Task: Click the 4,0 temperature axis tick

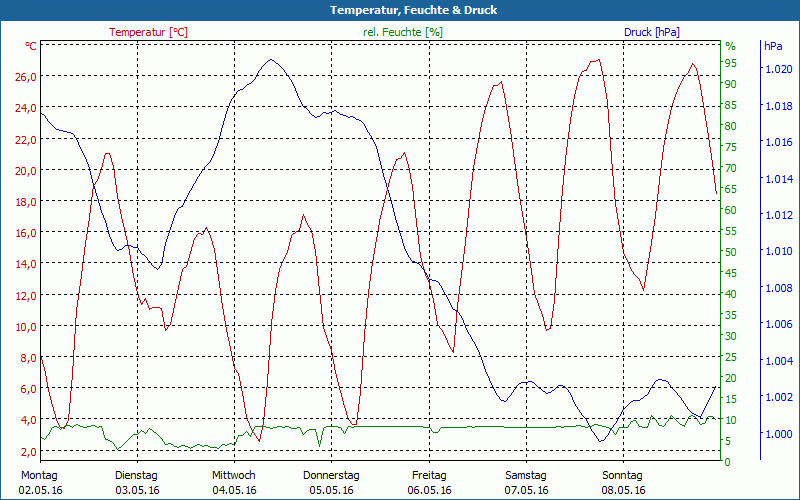Action: [25, 420]
